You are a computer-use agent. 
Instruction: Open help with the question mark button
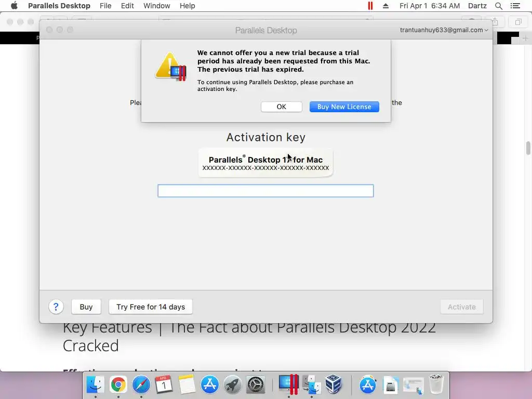pos(56,307)
